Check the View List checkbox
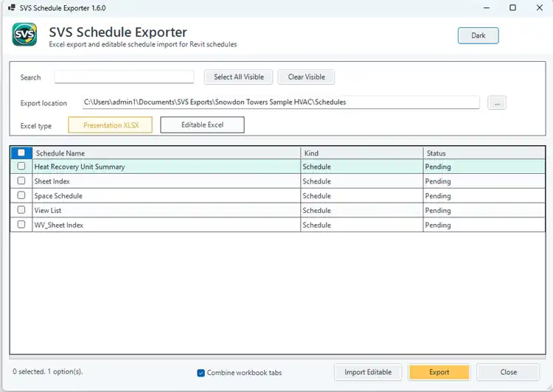553x392 pixels. pyautogui.click(x=21, y=210)
